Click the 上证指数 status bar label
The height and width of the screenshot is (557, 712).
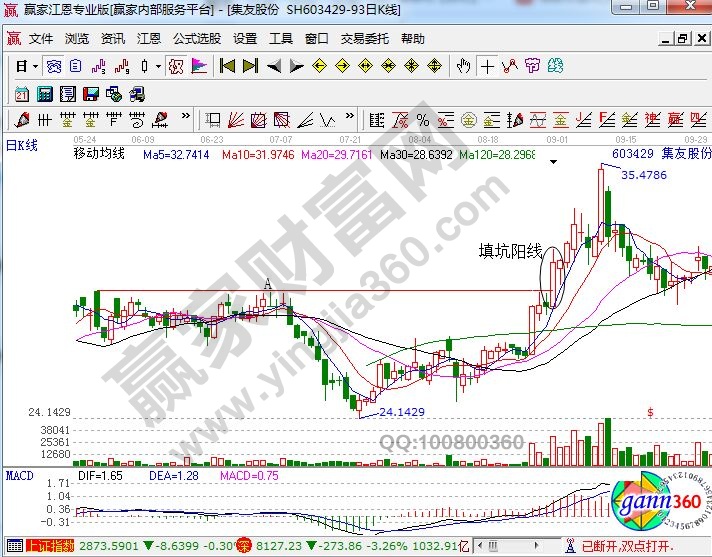(48, 546)
